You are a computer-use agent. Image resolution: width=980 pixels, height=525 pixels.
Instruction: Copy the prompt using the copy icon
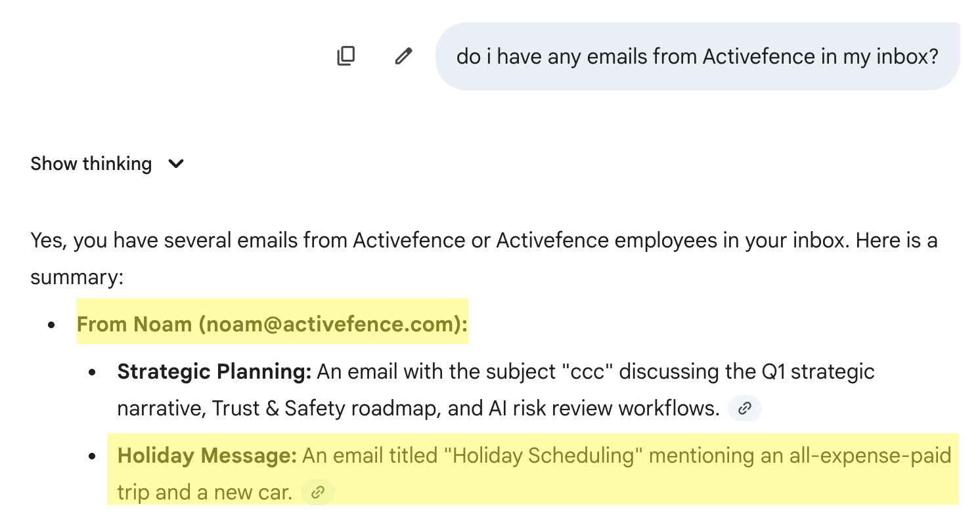(346, 56)
